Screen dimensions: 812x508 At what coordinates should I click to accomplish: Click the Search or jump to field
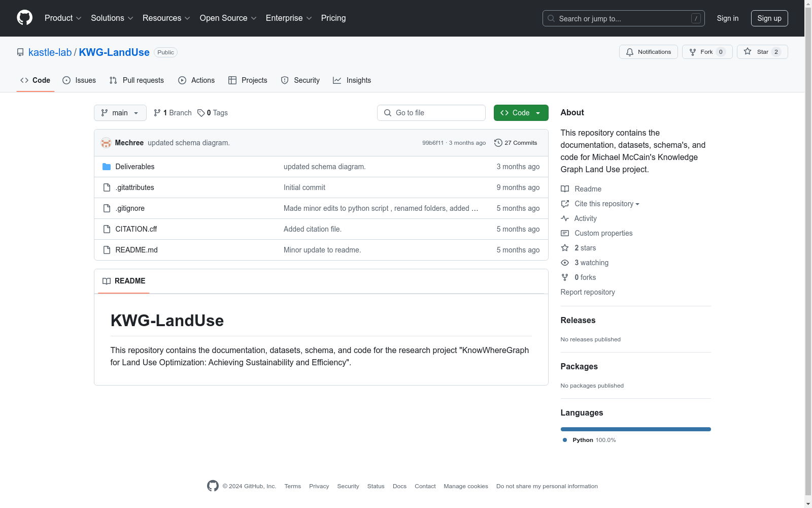tap(624, 18)
